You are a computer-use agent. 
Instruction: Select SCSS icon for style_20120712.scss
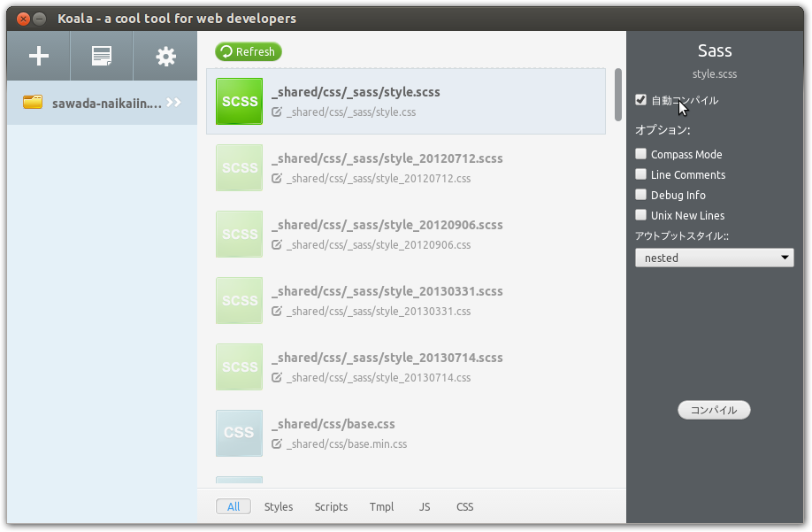pos(239,167)
